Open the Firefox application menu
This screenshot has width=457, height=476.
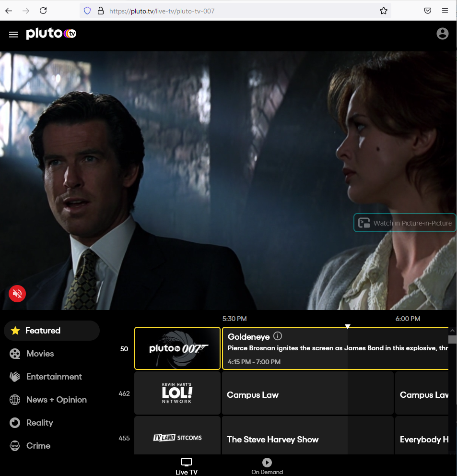(x=445, y=10)
